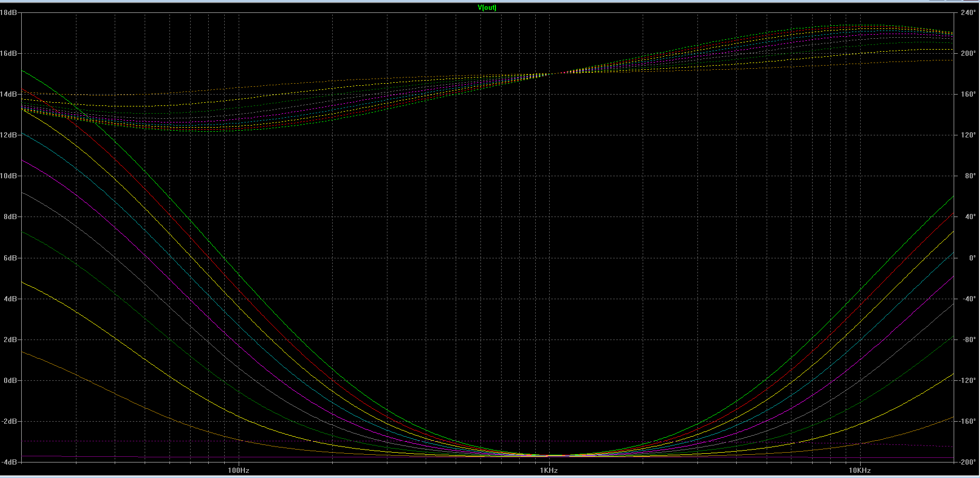Click the 0° label on the phase axis
Screen dimensions: 980x478
coord(972,258)
